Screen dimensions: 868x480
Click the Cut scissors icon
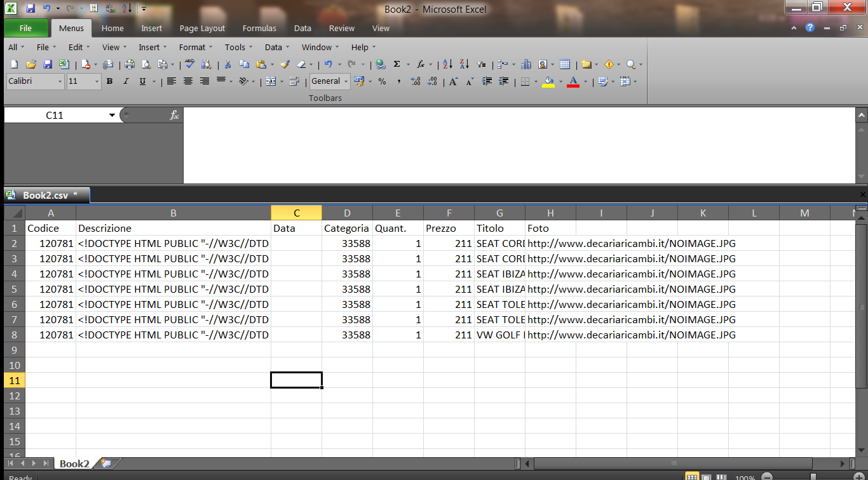(227, 64)
